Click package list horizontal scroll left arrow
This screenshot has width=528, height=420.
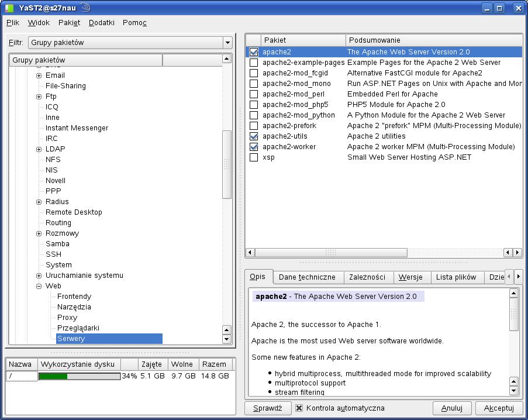[x=250, y=252]
